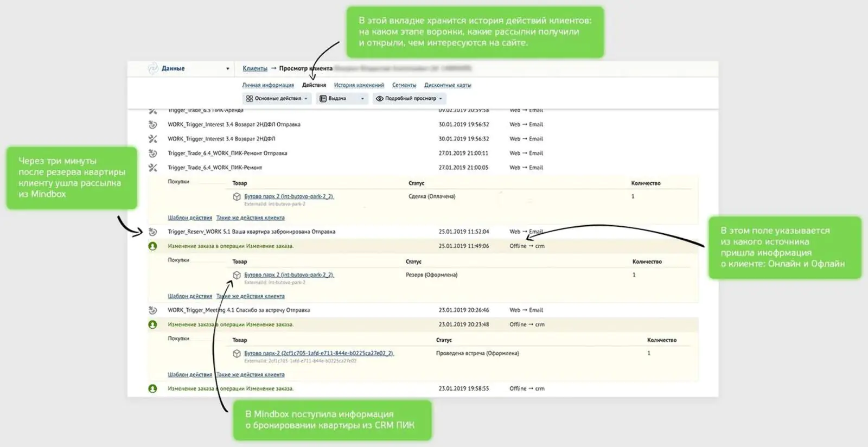
Task: Open Бутово парк 2 link in Резерв (Оформлена) row
Action: tap(289, 275)
